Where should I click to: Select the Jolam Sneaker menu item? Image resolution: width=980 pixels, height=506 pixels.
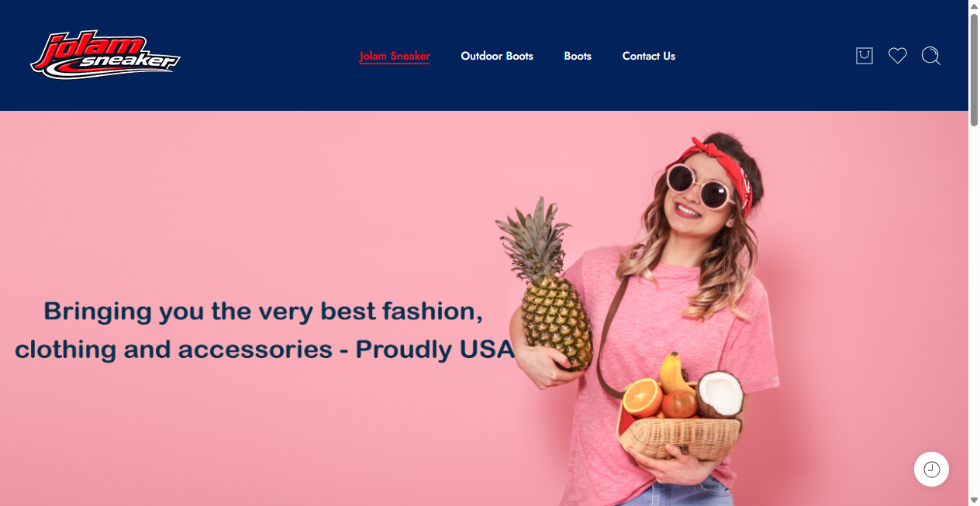[x=395, y=56]
